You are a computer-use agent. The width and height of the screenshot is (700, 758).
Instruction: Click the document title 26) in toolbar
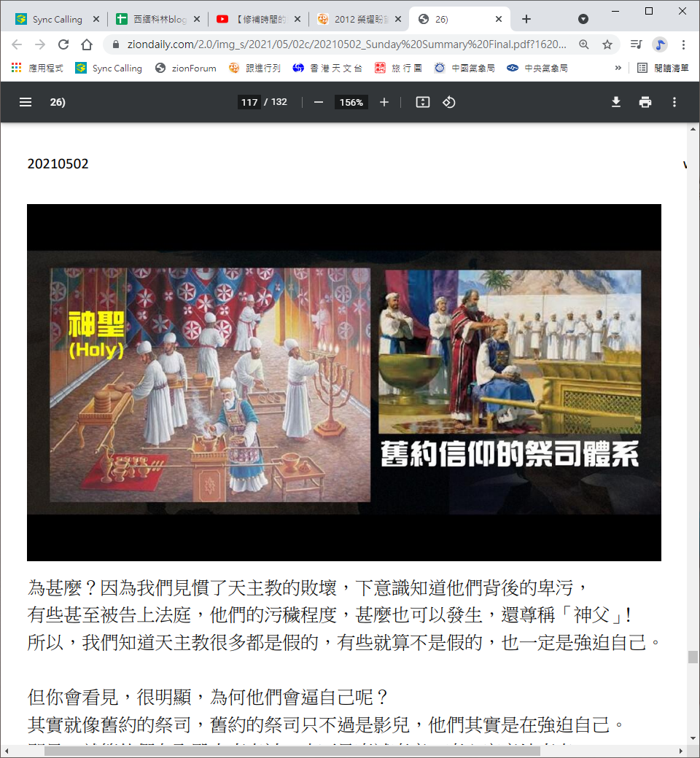58,102
